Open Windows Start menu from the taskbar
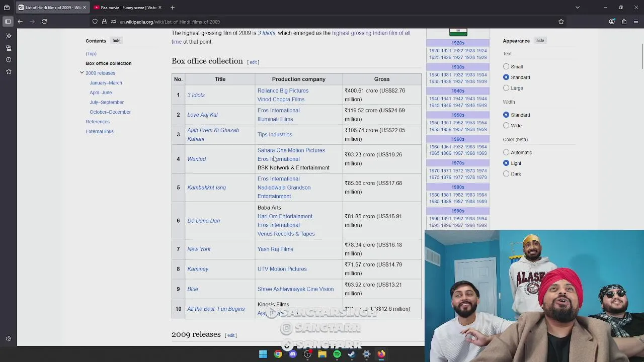This screenshot has height=362, width=644. 263,354
